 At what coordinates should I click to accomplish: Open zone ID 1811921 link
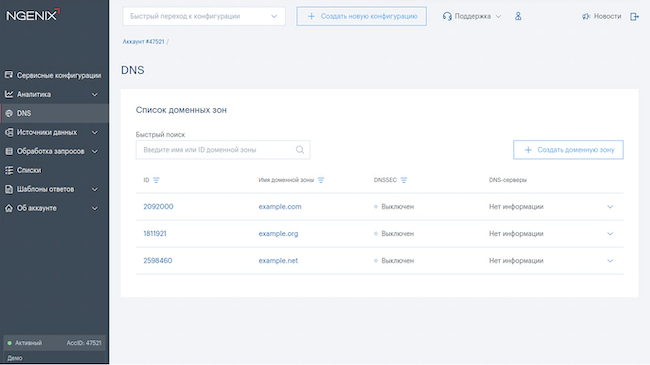coord(155,234)
